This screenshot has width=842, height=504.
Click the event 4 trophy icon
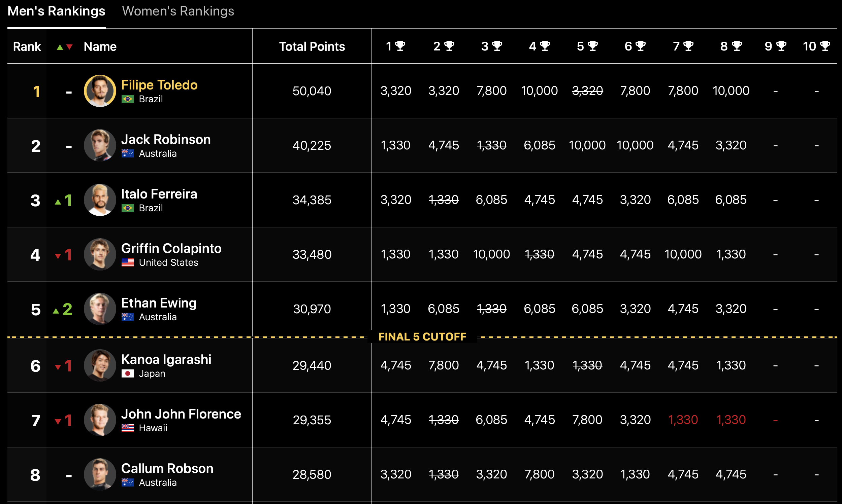tap(545, 46)
